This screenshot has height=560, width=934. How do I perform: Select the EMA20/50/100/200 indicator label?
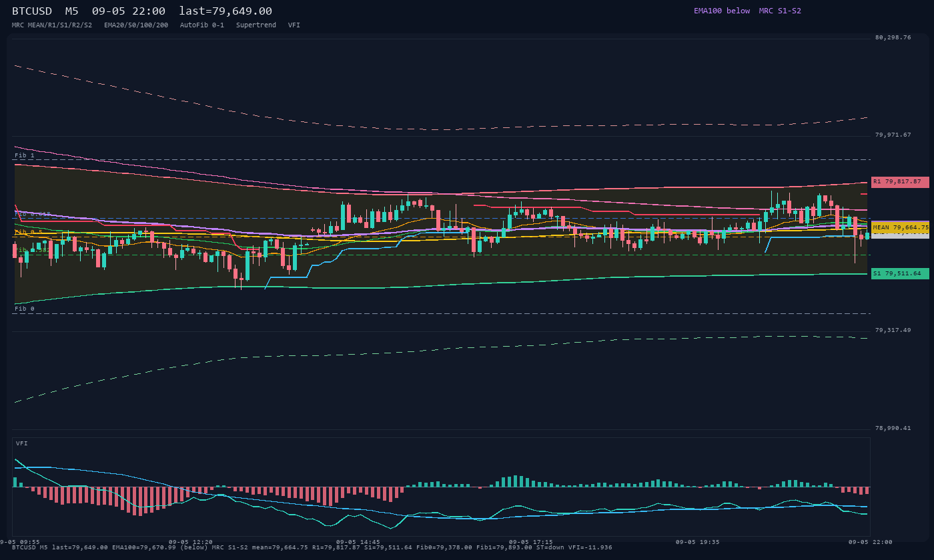click(136, 25)
